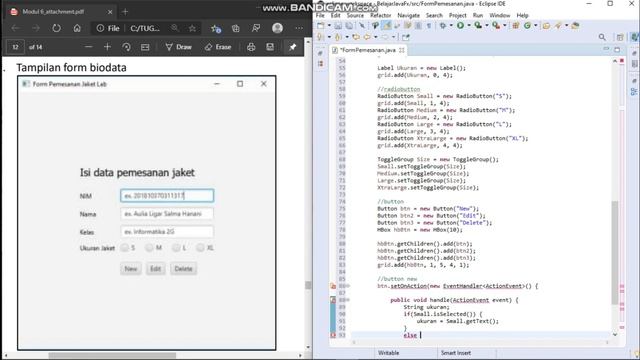Save the PDF using save icon
This screenshot has width=640, height=360.
click(270, 47)
